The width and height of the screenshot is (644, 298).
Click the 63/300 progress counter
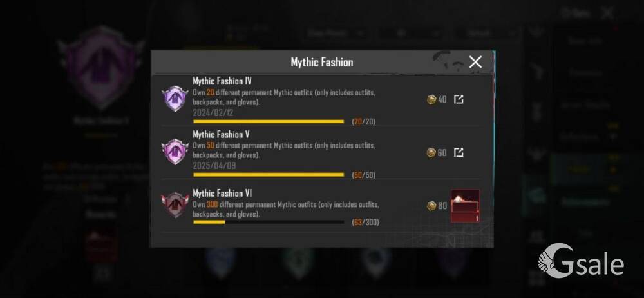click(x=366, y=223)
